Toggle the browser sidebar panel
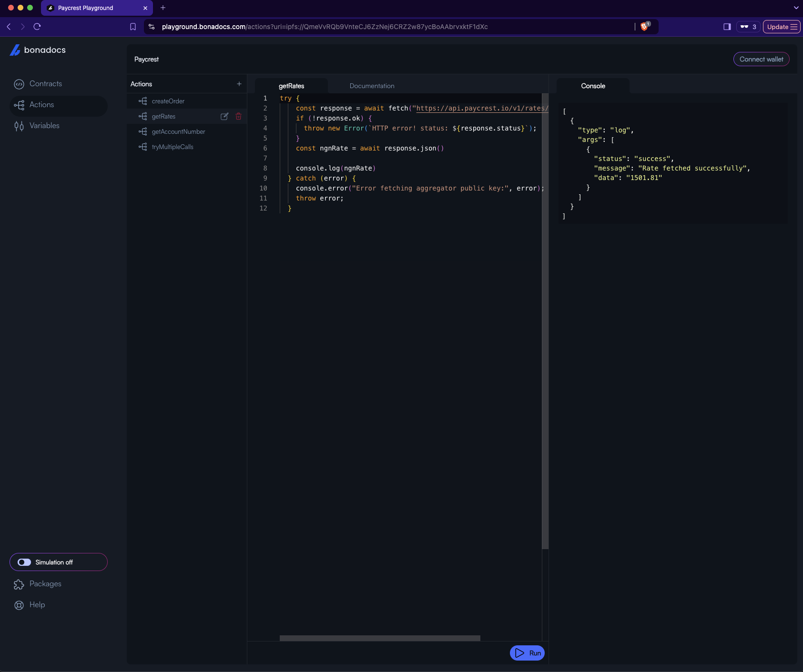 (x=727, y=27)
